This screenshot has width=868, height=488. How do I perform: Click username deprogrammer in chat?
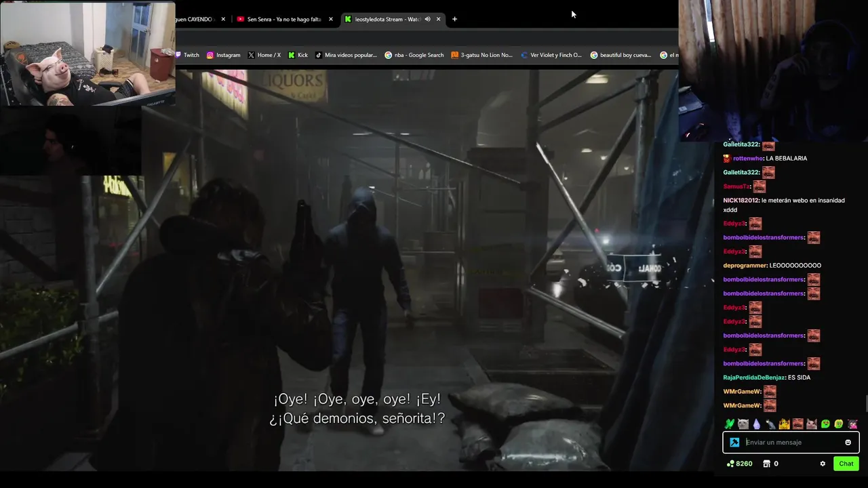point(745,266)
